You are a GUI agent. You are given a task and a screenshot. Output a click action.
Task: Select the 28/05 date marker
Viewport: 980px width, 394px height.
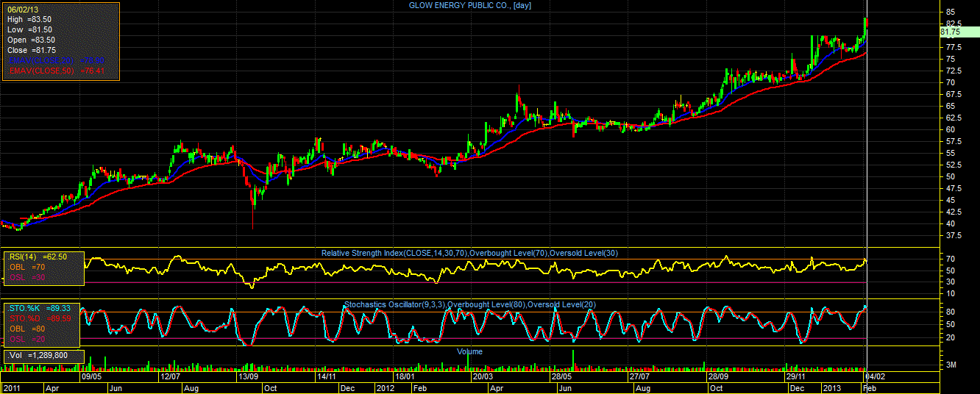pos(562,376)
